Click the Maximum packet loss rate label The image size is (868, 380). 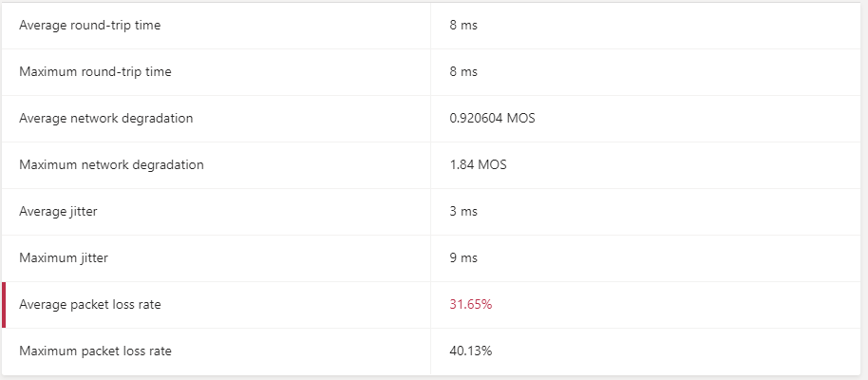click(x=95, y=351)
